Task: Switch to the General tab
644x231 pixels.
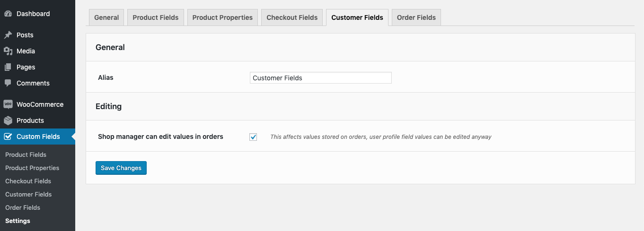Action: point(106,17)
